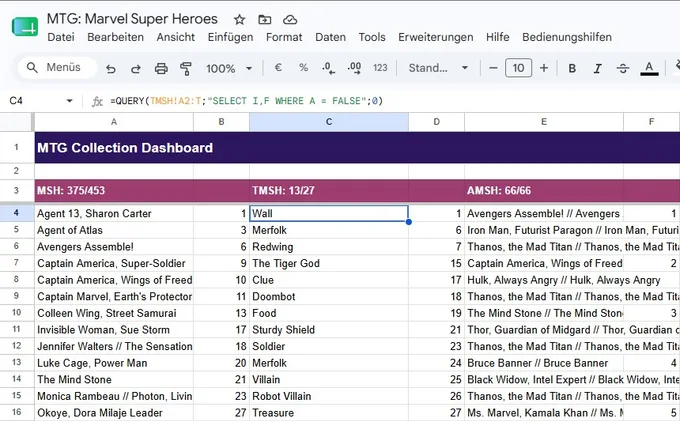Select the Redwing cell
Image resolution: width=680 pixels, height=421 pixels.
pos(329,247)
